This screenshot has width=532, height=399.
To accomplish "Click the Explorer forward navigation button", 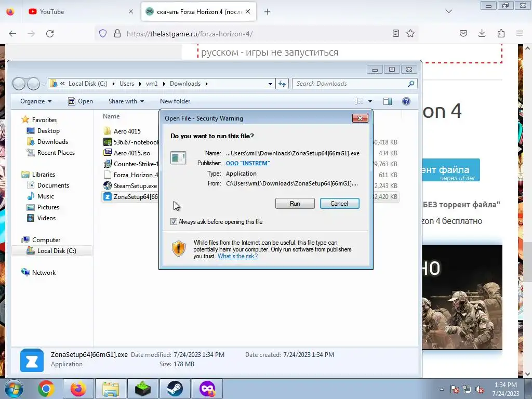I will click(x=33, y=84).
